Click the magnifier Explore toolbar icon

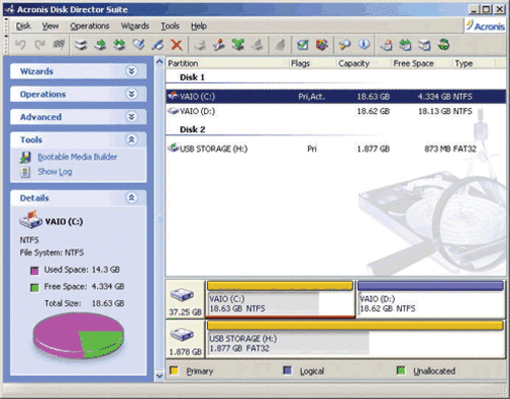pos(345,45)
